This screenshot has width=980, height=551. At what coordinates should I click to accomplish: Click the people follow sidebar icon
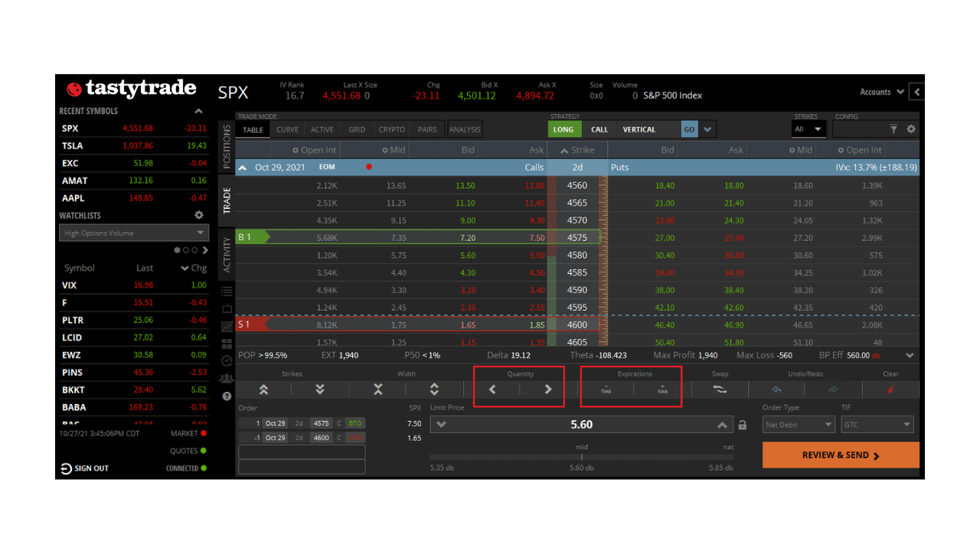point(227,379)
